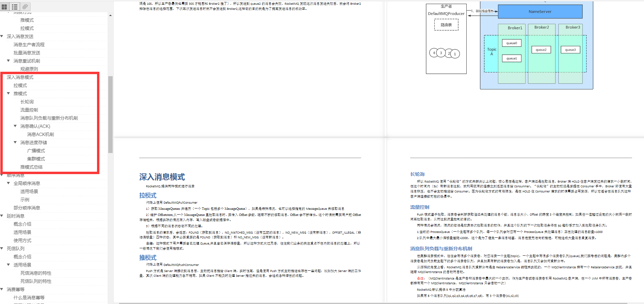Image resolution: width=644 pixels, height=304 pixels.
Task: Open 部分顺序消息 in the outline
Action: click(x=27, y=208)
